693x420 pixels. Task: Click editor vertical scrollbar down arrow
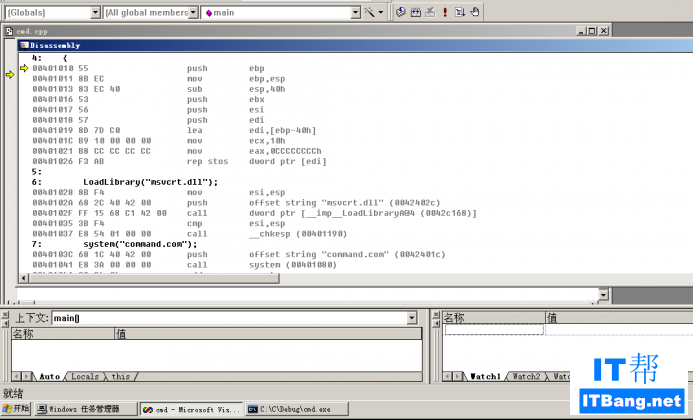click(603, 294)
